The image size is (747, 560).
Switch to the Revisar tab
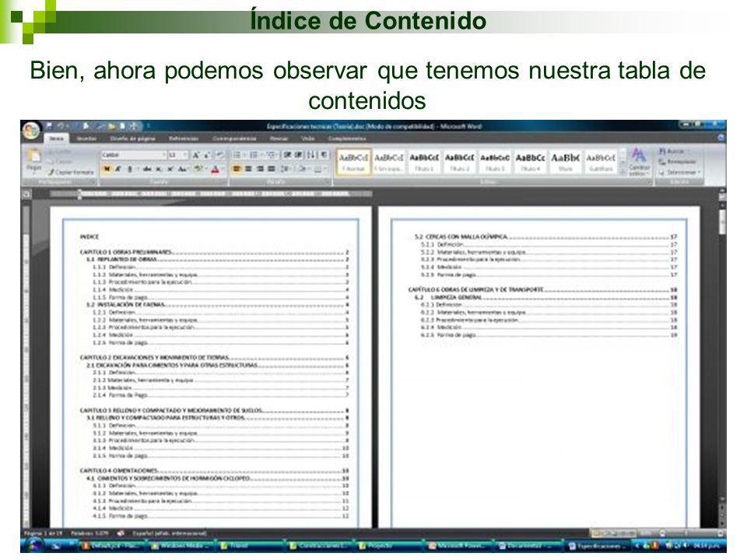pos(279,138)
